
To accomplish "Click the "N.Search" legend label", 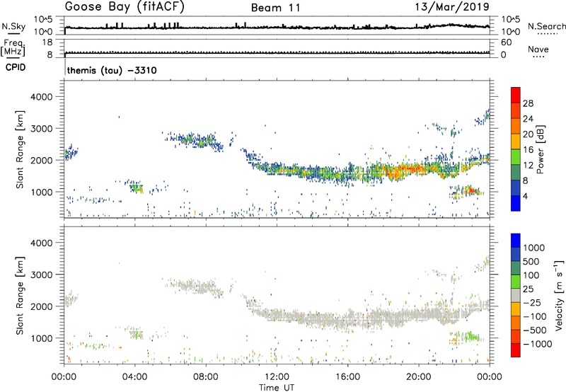I will click(x=546, y=26).
